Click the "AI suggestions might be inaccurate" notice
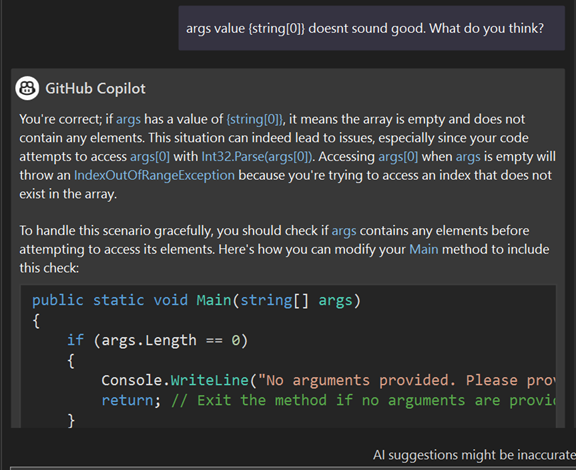Image resolution: width=576 pixels, height=470 pixels. click(474, 455)
